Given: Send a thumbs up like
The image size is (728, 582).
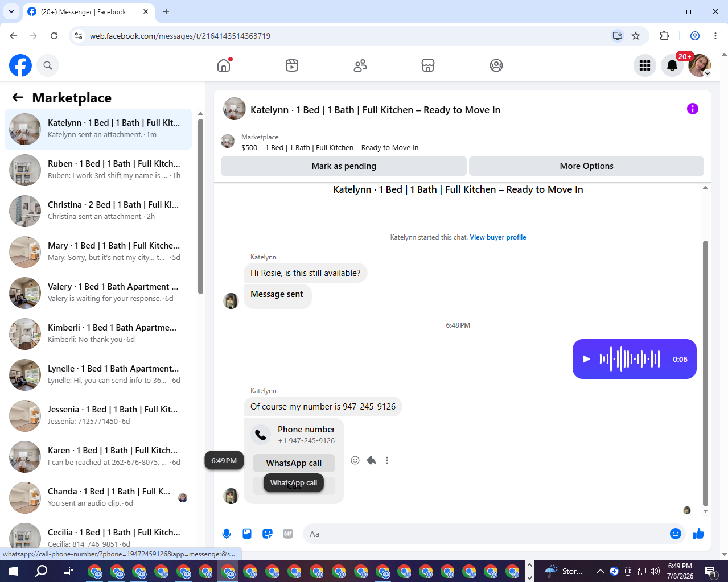Looking at the screenshot, I should pos(698,534).
